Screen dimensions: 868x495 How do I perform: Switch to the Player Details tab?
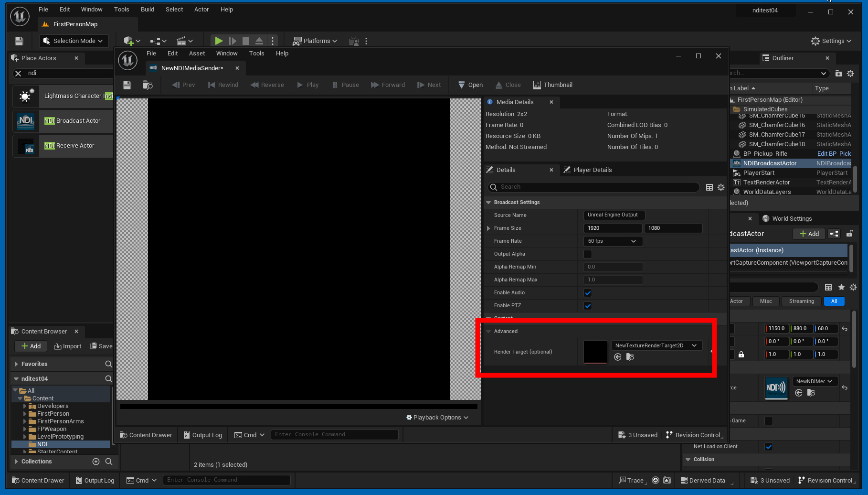[x=592, y=170]
